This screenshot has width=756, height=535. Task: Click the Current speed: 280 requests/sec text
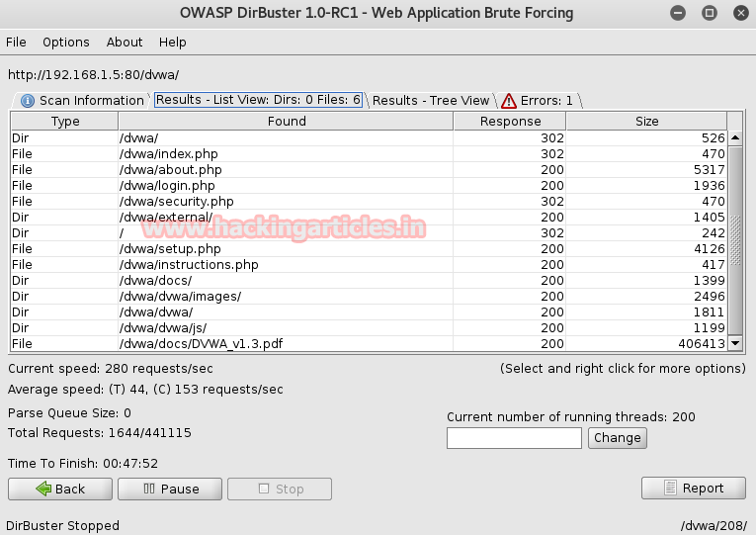click(x=111, y=369)
